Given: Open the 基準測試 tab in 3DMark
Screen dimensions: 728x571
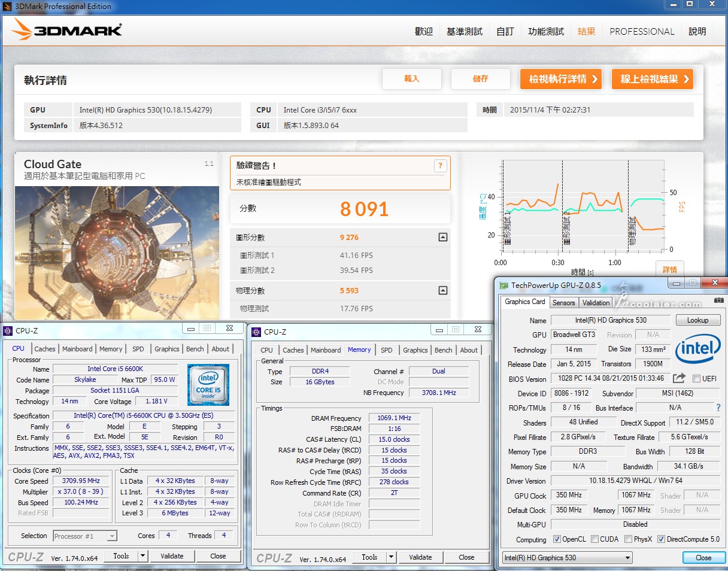Looking at the screenshot, I should (x=465, y=31).
